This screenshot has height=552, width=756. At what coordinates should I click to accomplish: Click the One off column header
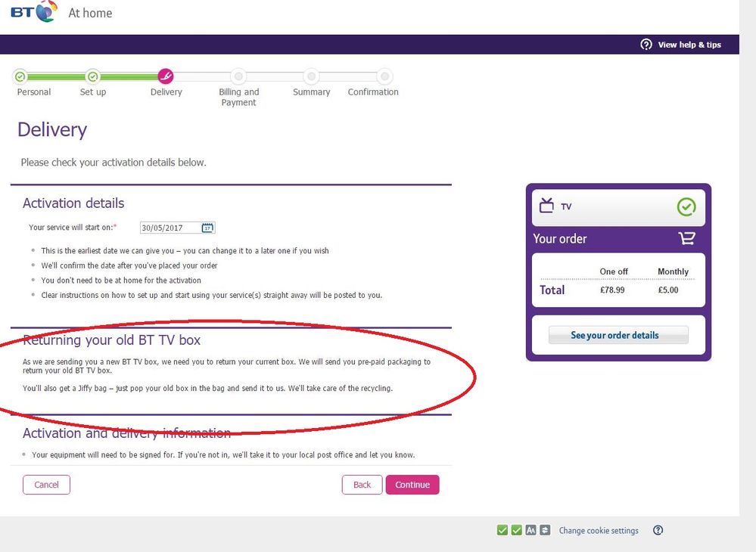click(x=614, y=271)
